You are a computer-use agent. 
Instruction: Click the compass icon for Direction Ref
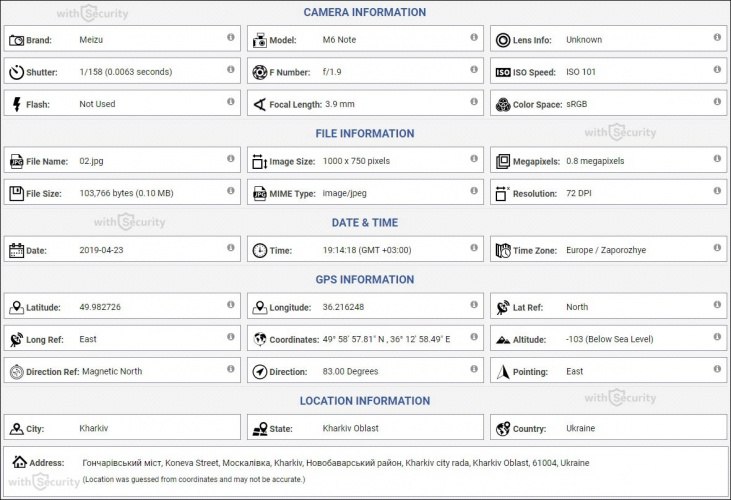(16, 372)
